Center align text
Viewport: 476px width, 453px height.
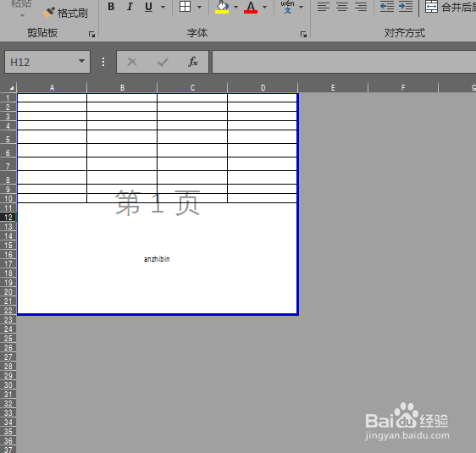[342, 7]
